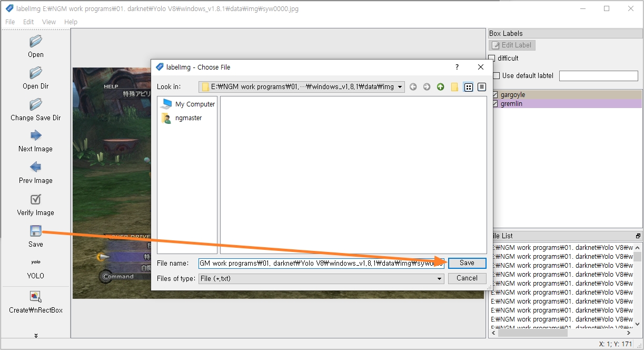The image size is (644, 350).
Task: Select My Computer in sidebar
Action: [x=187, y=104]
